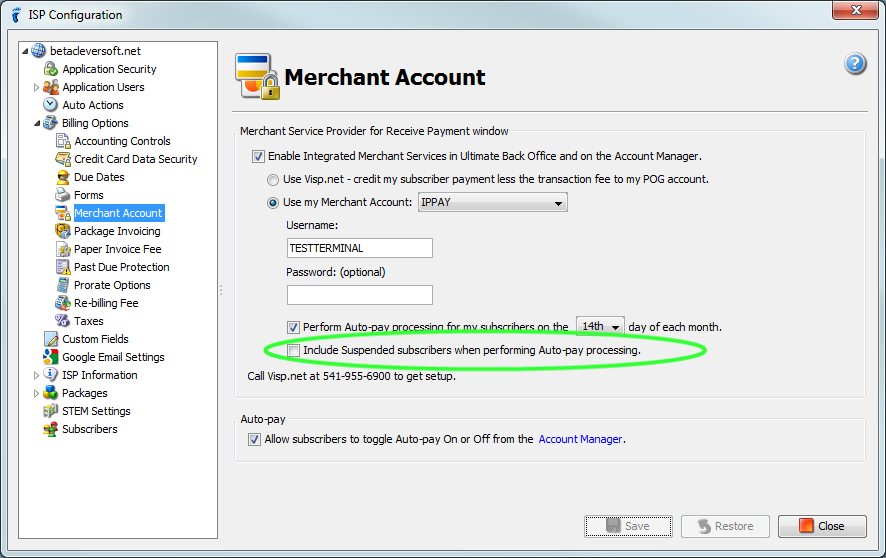The height and width of the screenshot is (558, 886).
Task: Open the 14th day dropdown
Action: [600, 326]
